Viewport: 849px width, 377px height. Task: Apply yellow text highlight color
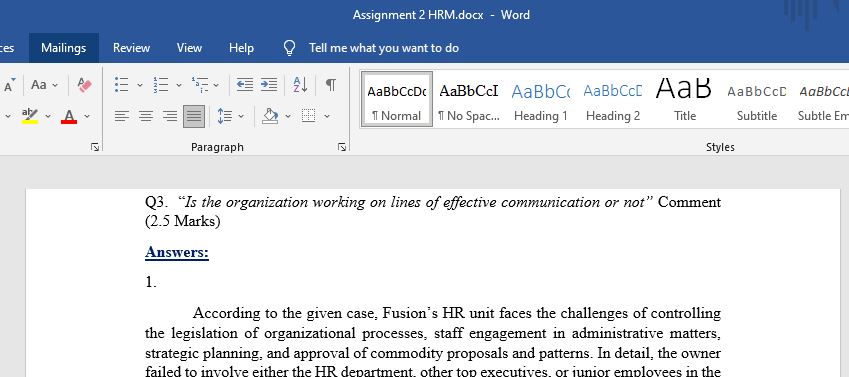(x=30, y=116)
